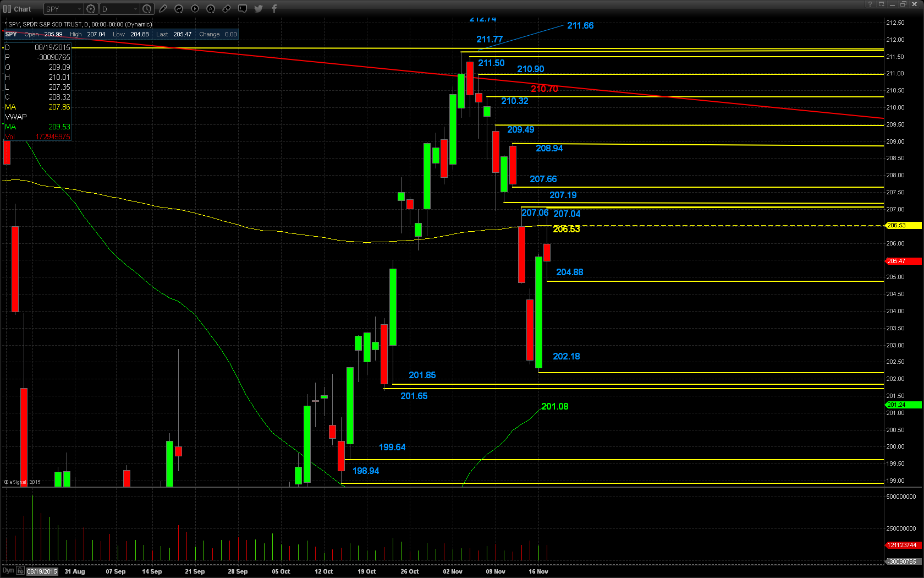Select the 210.32 price annotation
This screenshot has height=578, width=924.
click(x=515, y=101)
